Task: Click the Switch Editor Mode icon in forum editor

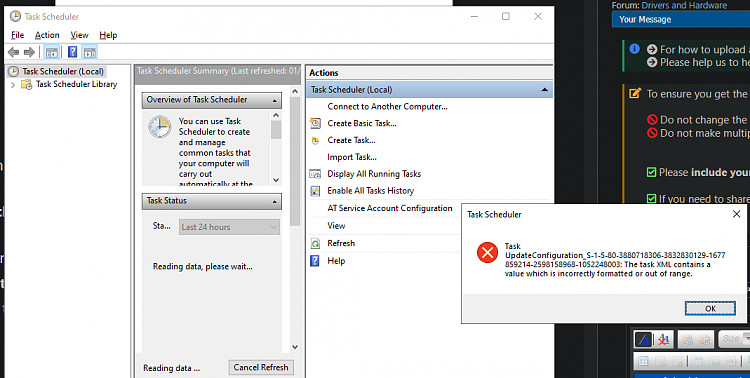Action: click(643, 339)
